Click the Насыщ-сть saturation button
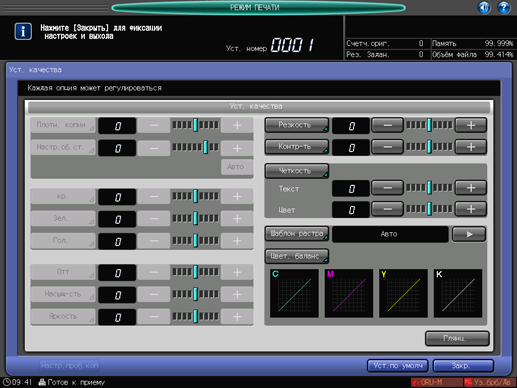The width and height of the screenshot is (517, 388). point(63,294)
